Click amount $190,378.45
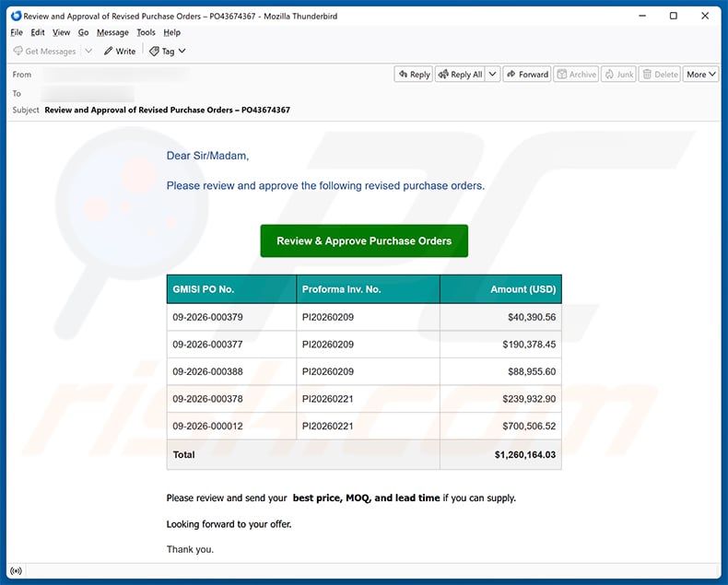This screenshot has width=728, height=585. [529, 345]
